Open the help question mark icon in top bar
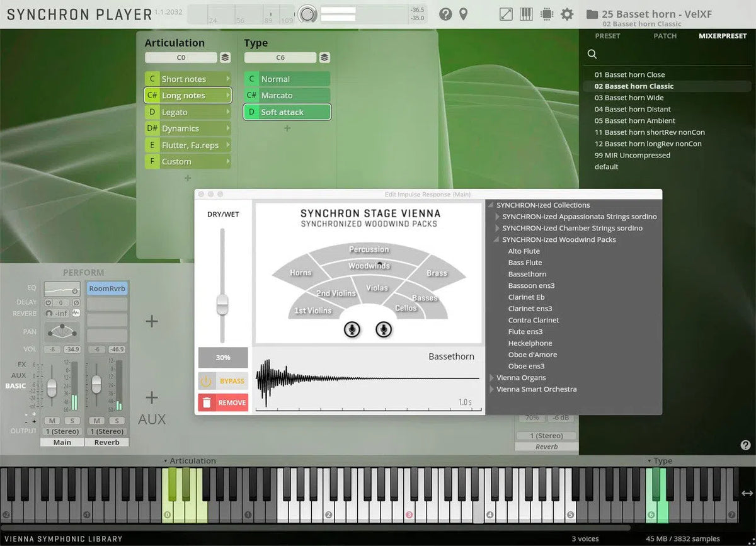The width and height of the screenshot is (756, 546). [x=445, y=14]
